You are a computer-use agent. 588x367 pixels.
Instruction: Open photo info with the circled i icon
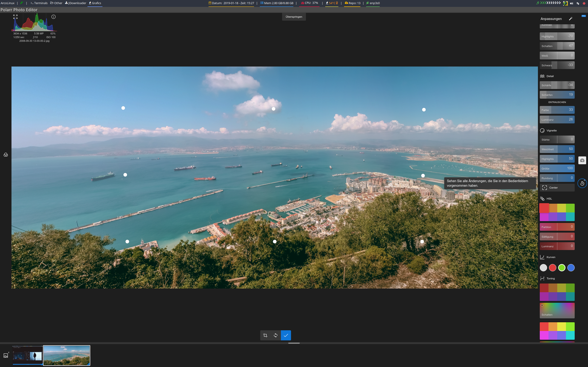[x=54, y=17]
